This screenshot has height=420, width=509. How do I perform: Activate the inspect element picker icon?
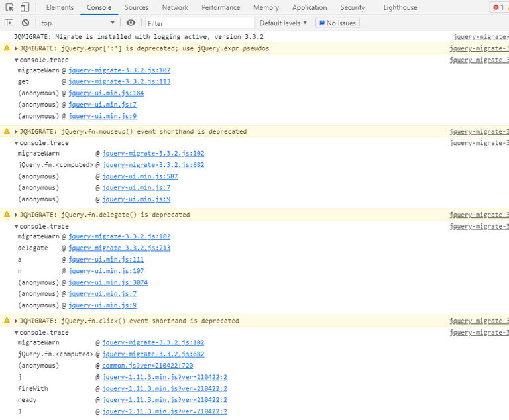pyautogui.click(x=9, y=7)
